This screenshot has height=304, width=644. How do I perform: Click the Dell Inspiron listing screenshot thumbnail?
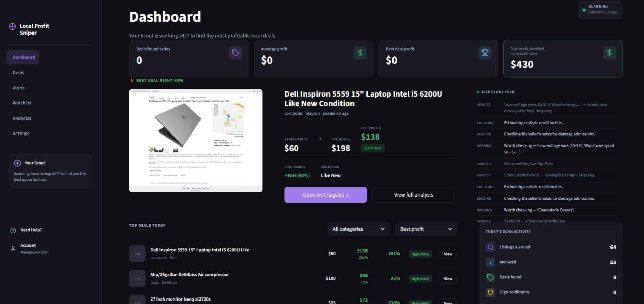pos(196,140)
